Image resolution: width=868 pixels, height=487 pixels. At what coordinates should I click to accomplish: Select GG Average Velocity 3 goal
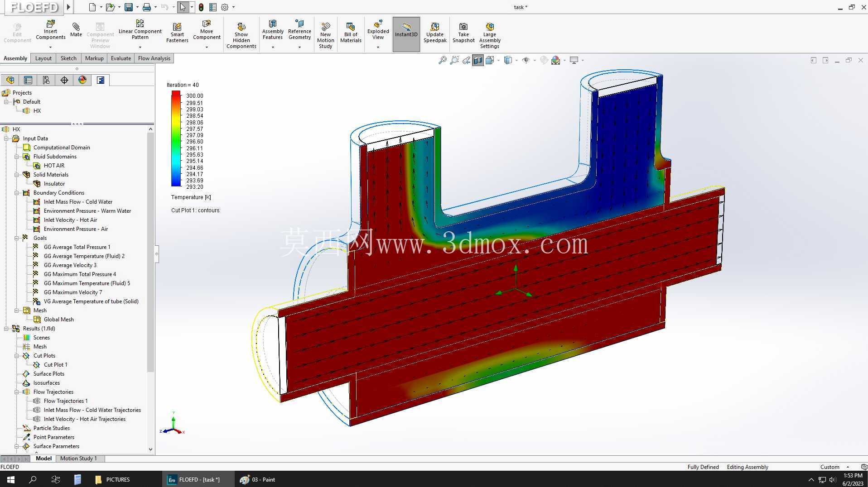pos(70,265)
